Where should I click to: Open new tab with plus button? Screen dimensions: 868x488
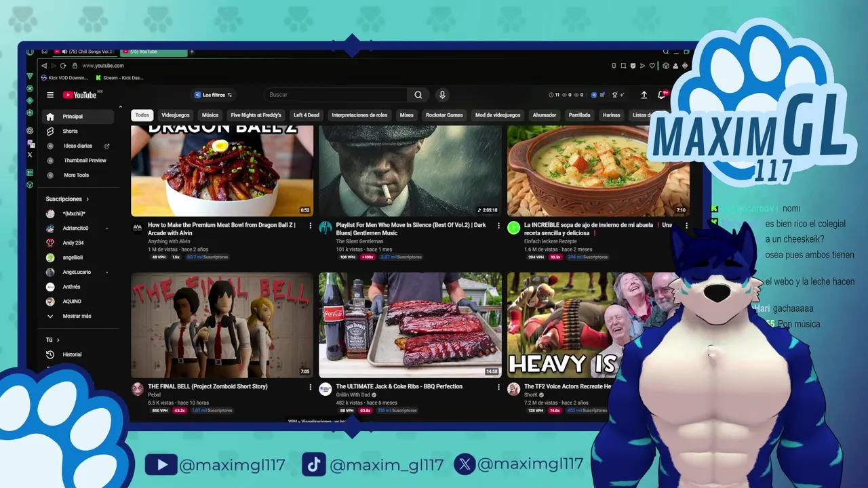(192, 52)
